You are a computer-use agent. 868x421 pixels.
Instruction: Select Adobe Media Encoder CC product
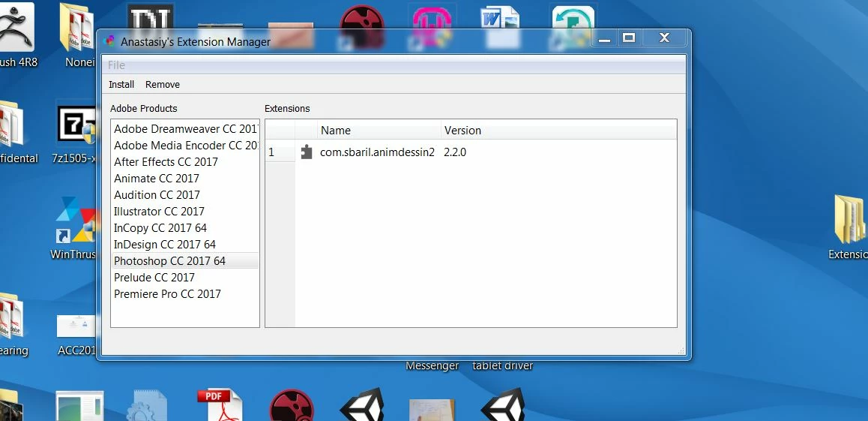(x=185, y=146)
